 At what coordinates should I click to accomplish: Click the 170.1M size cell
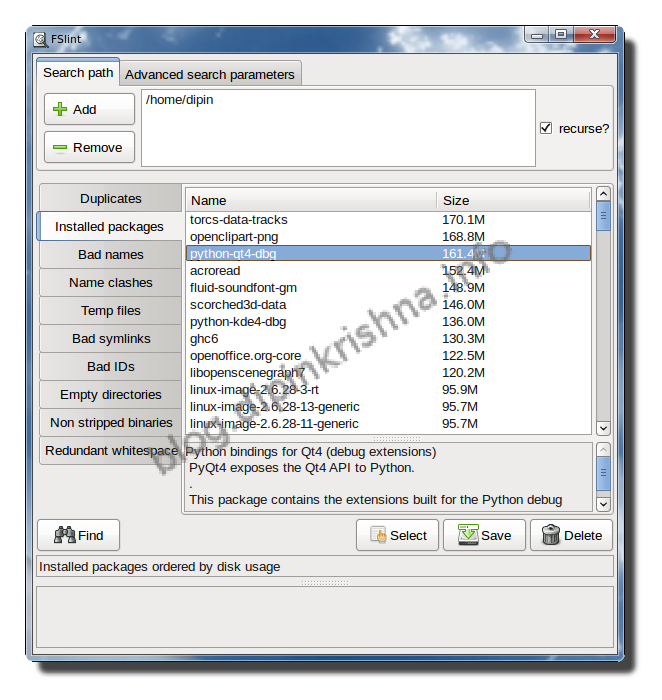pyautogui.click(x=463, y=220)
